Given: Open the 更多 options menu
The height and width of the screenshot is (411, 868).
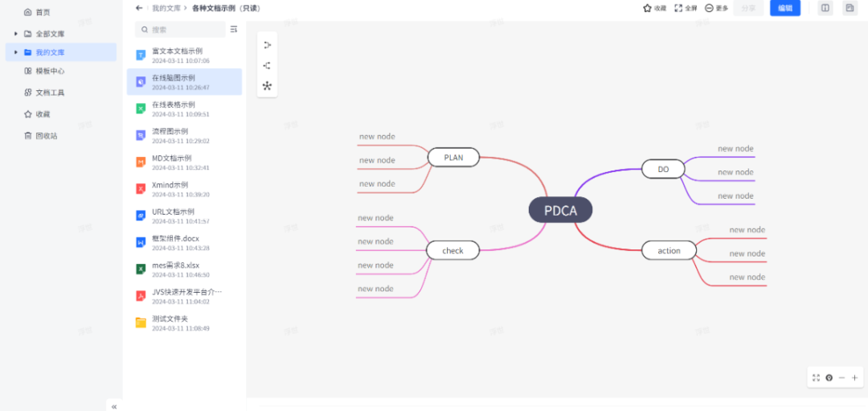Looking at the screenshot, I should click(x=716, y=8).
